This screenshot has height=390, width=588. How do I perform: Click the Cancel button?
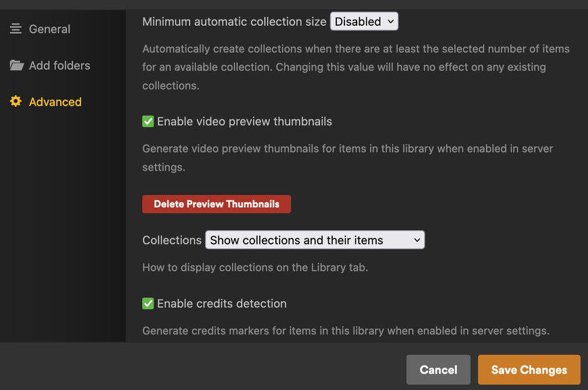pos(438,370)
